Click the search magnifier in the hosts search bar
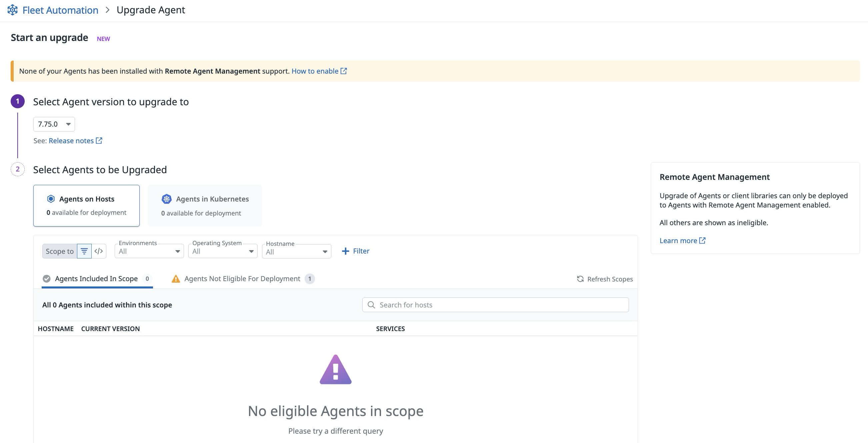868x443 pixels. (x=372, y=305)
